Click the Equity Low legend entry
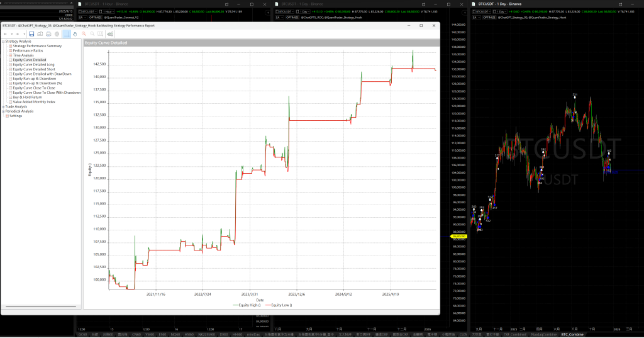Screen dimensions: 644x338 (282, 305)
